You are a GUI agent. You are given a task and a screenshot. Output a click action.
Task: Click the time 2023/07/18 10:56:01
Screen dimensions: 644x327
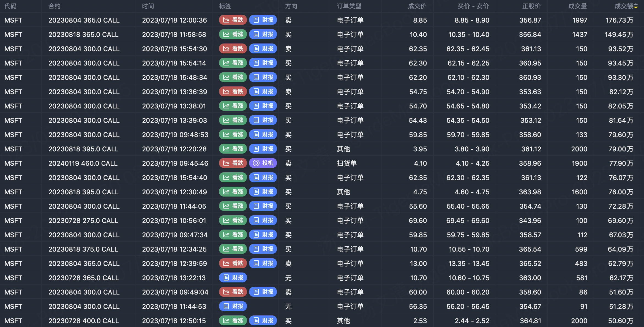(x=174, y=220)
